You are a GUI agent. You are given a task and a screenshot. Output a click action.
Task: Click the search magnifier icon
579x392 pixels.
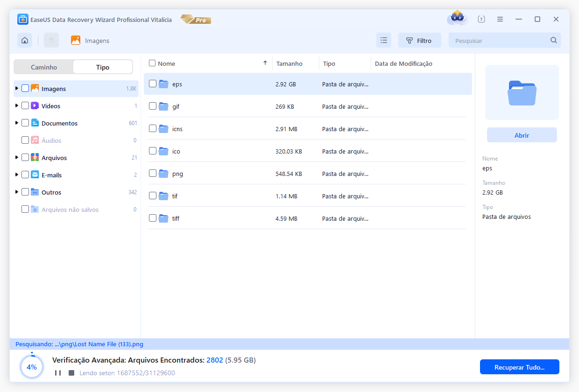(554, 40)
